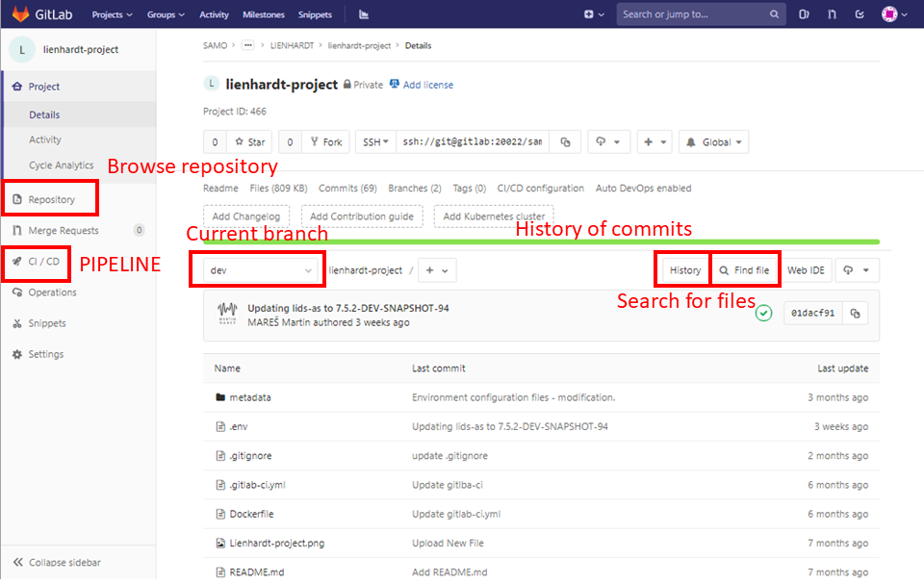Screen dimensions: 924x584
Task: Open the Web IDE
Action: (x=806, y=270)
